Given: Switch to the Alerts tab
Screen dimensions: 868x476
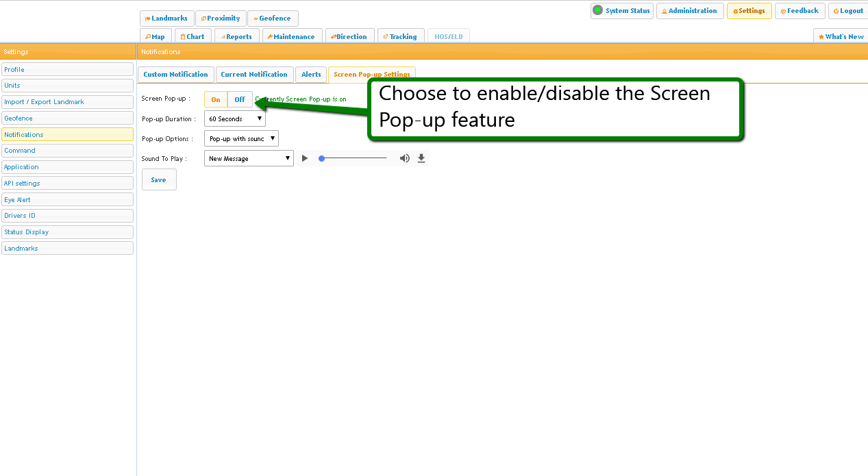Looking at the screenshot, I should (311, 74).
